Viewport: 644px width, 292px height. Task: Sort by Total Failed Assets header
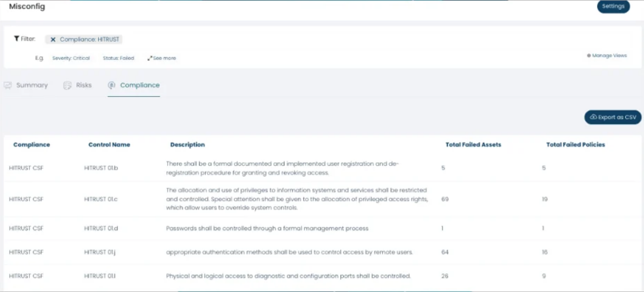click(x=473, y=145)
